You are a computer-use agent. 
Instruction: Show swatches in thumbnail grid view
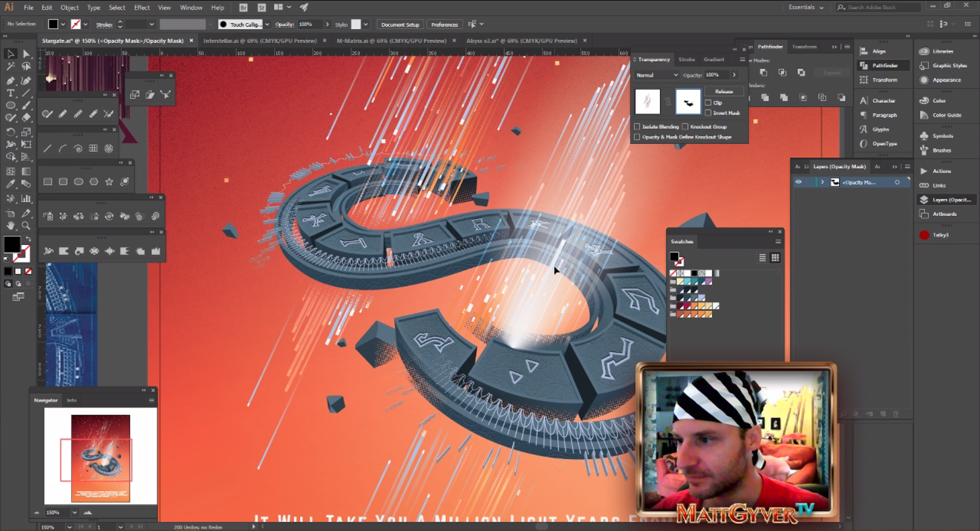(x=775, y=258)
